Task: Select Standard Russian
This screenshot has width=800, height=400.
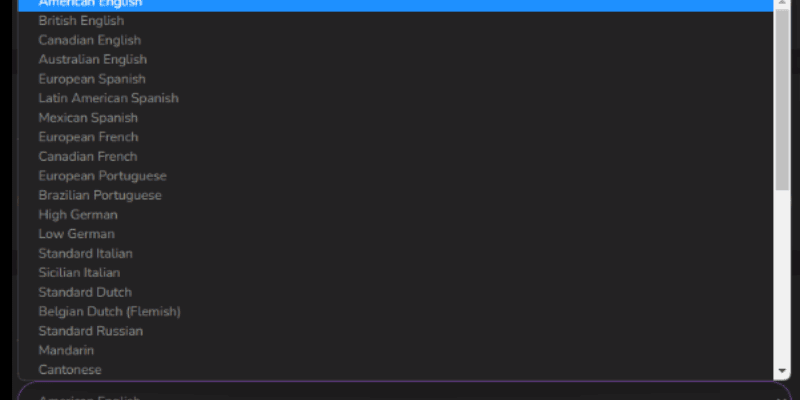Action: click(395, 331)
